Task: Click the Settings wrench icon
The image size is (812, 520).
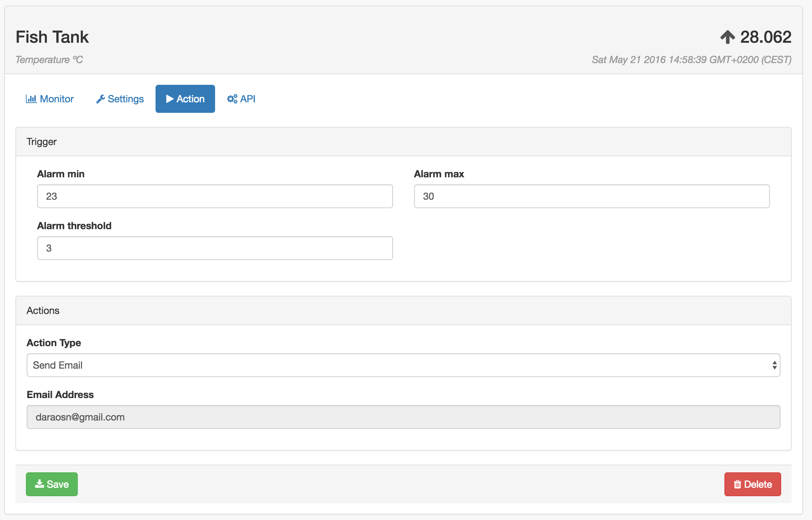Action: (x=101, y=99)
